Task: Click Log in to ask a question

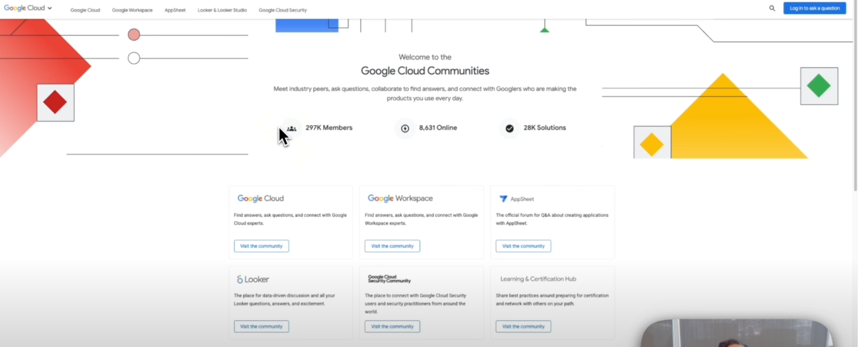Action: point(814,8)
